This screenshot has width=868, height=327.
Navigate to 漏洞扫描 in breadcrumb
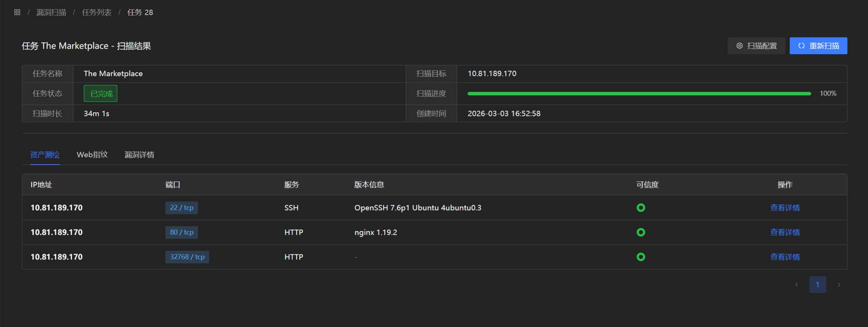[51, 12]
